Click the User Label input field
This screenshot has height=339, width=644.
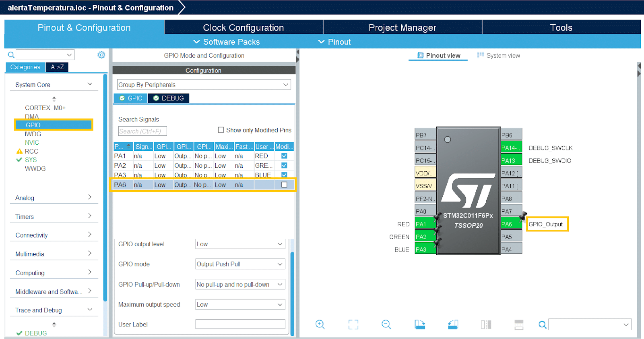pos(240,324)
